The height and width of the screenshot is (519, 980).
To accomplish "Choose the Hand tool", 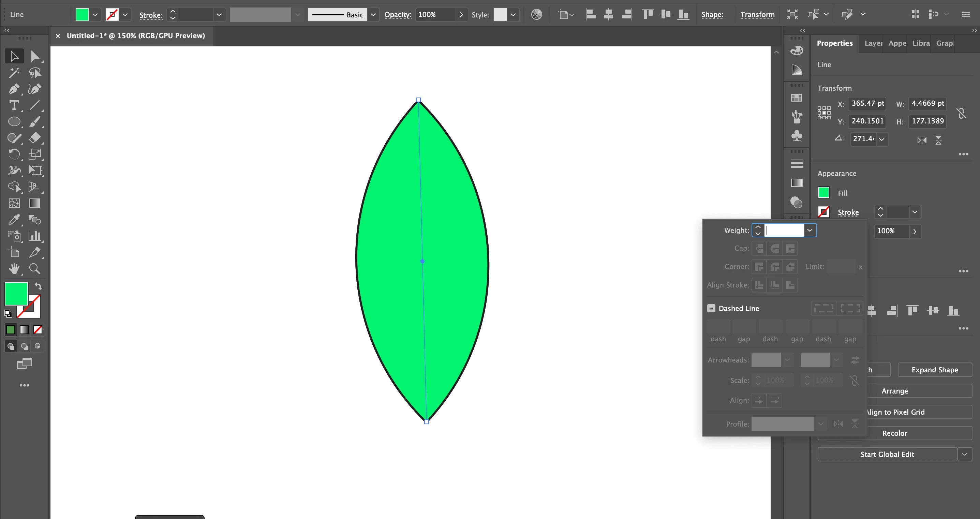I will point(14,269).
